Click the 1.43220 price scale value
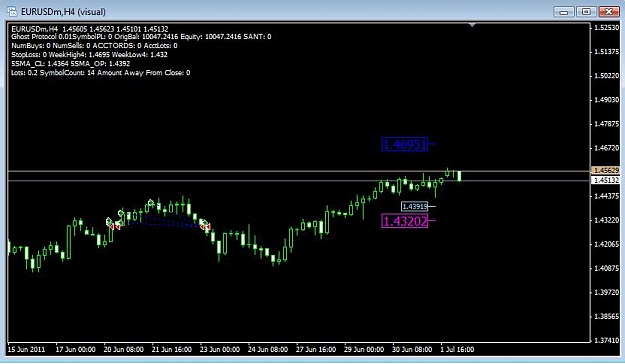This screenshot has height=364, width=625. (x=606, y=220)
